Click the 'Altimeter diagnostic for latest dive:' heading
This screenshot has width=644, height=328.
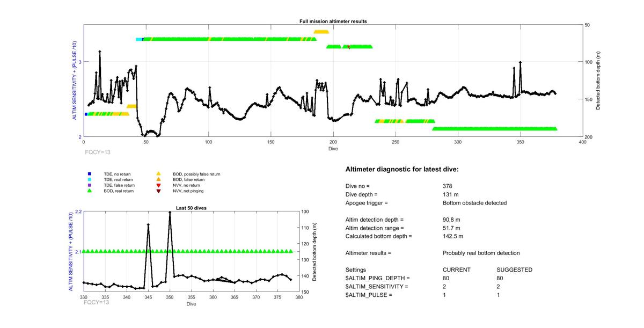pos(402,170)
